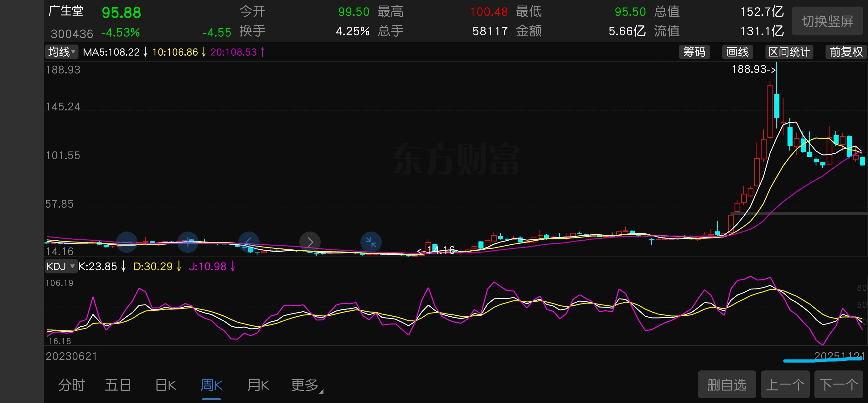Go to next stock with 下一个

tap(839, 385)
